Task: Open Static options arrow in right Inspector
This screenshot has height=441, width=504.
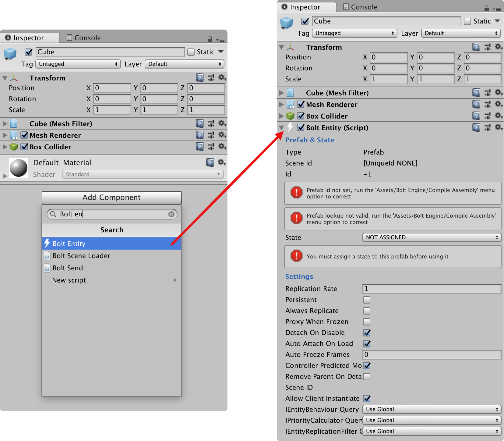Action: click(497, 21)
